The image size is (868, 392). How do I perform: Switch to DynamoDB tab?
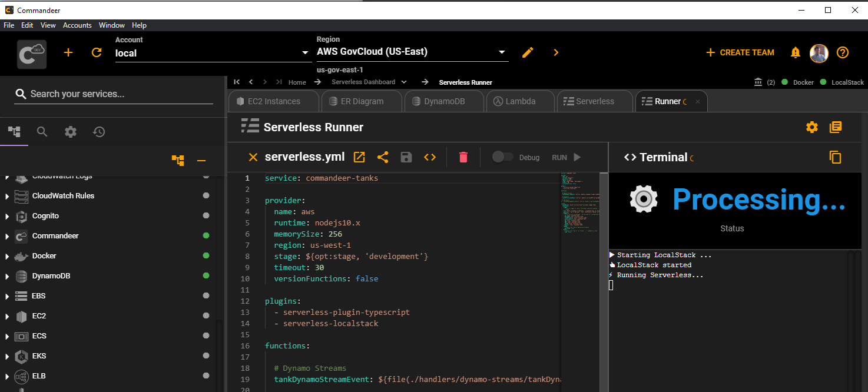tap(444, 101)
